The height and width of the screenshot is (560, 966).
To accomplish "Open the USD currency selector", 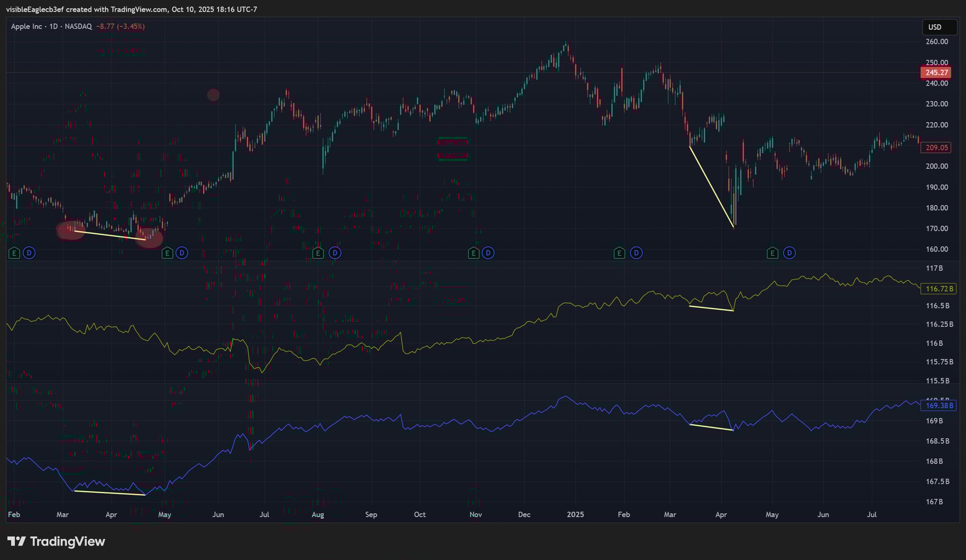I will pos(939,27).
